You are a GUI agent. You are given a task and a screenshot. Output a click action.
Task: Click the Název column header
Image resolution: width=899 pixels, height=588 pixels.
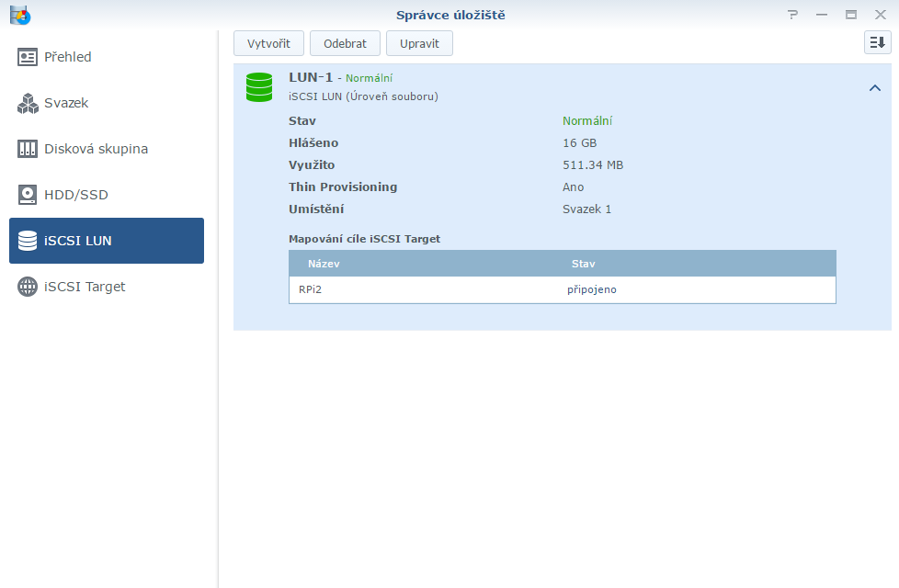coord(324,264)
